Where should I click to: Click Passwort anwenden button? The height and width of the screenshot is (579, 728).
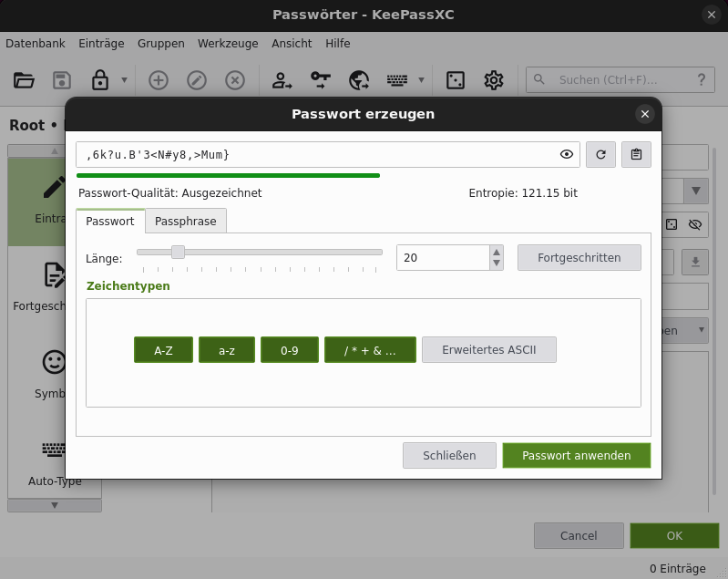click(576, 455)
